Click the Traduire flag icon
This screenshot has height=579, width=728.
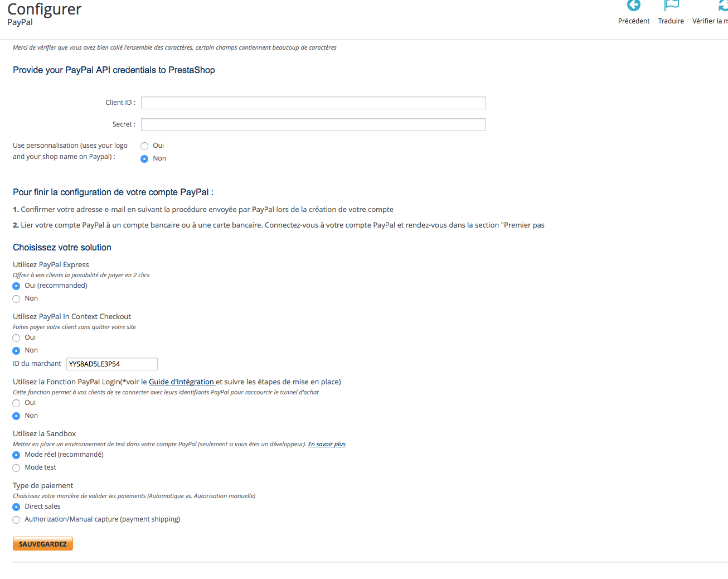point(671,5)
